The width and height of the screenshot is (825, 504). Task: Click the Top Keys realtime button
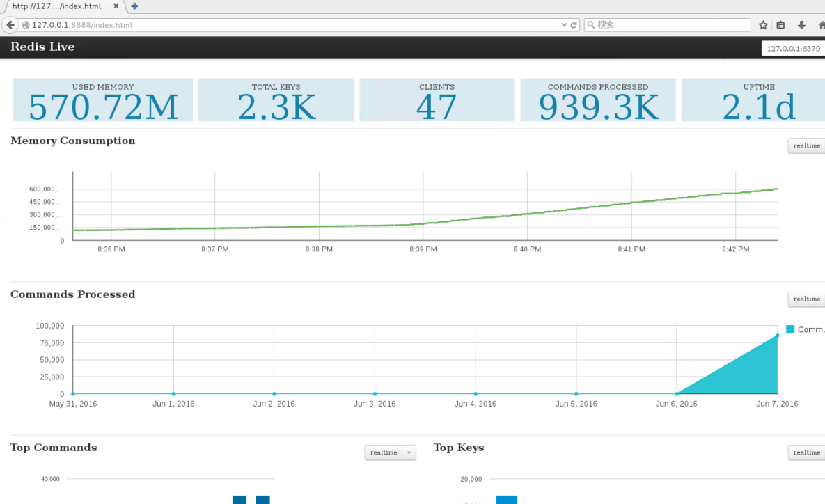(x=806, y=452)
